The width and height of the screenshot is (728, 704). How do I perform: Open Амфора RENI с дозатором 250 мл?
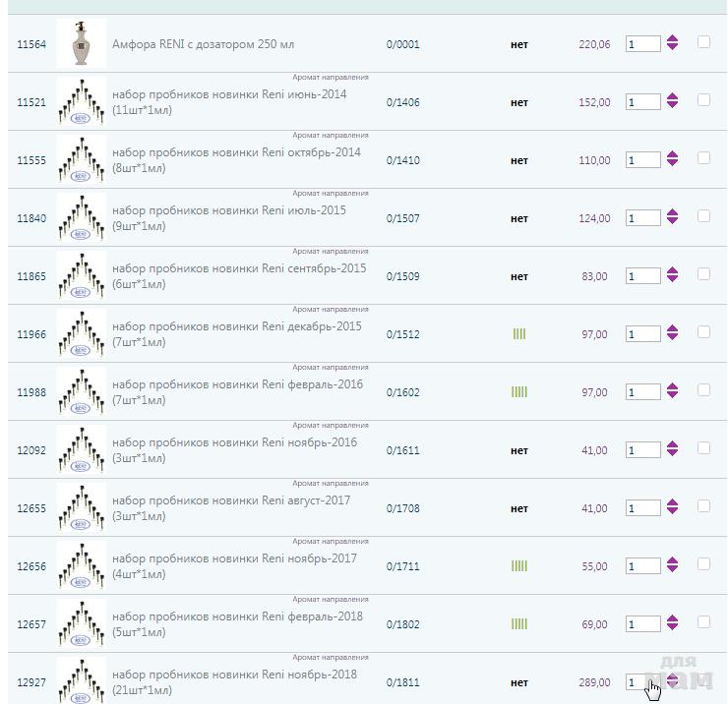203,44
